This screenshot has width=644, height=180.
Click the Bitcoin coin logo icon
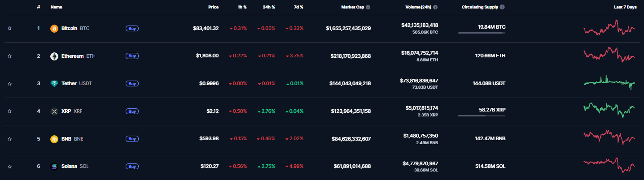pyautogui.click(x=54, y=29)
